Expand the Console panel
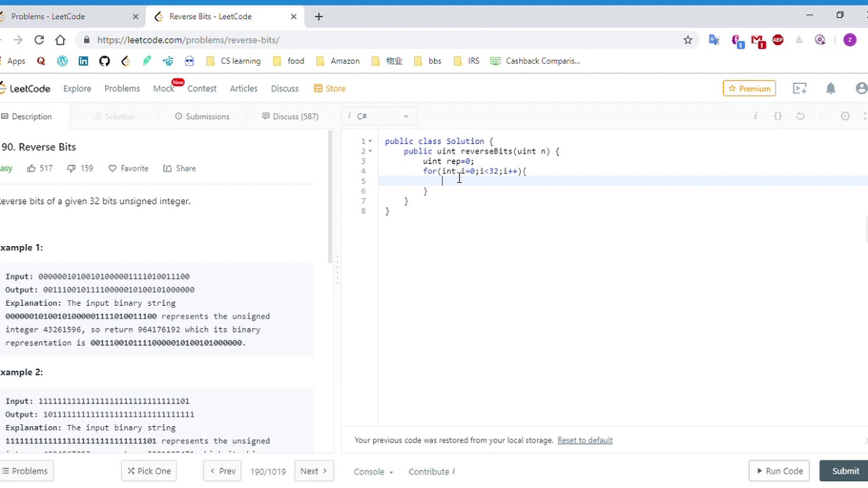This screenshot has width=868, height=488. pos(374,472)
